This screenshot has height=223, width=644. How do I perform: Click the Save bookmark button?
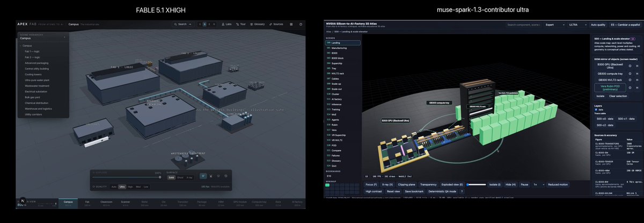[x=414, y=191]
